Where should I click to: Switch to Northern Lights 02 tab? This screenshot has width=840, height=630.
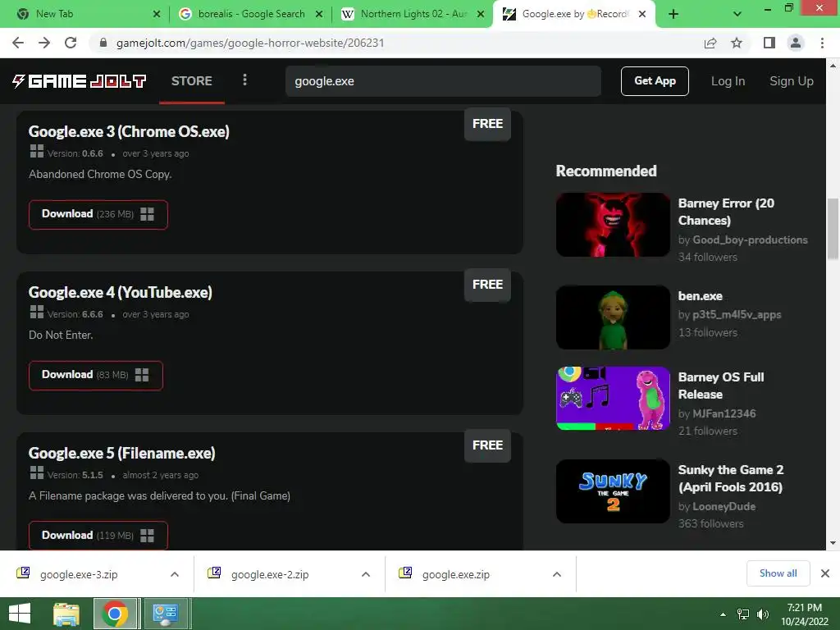tap(407, 14)
